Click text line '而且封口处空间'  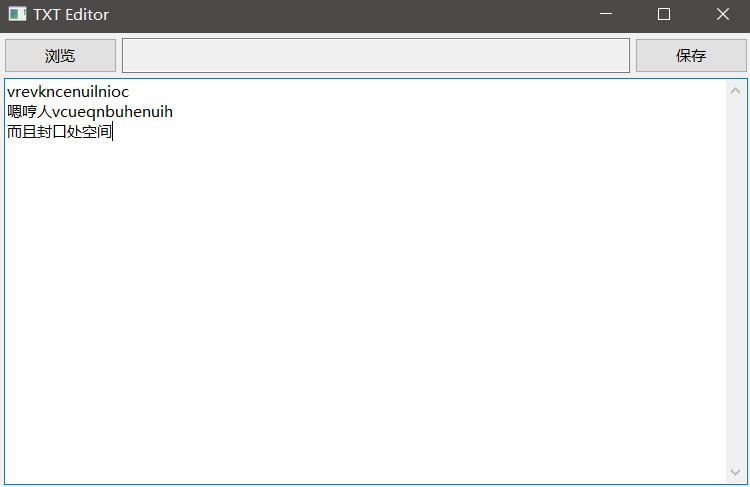tap(59, 132)
